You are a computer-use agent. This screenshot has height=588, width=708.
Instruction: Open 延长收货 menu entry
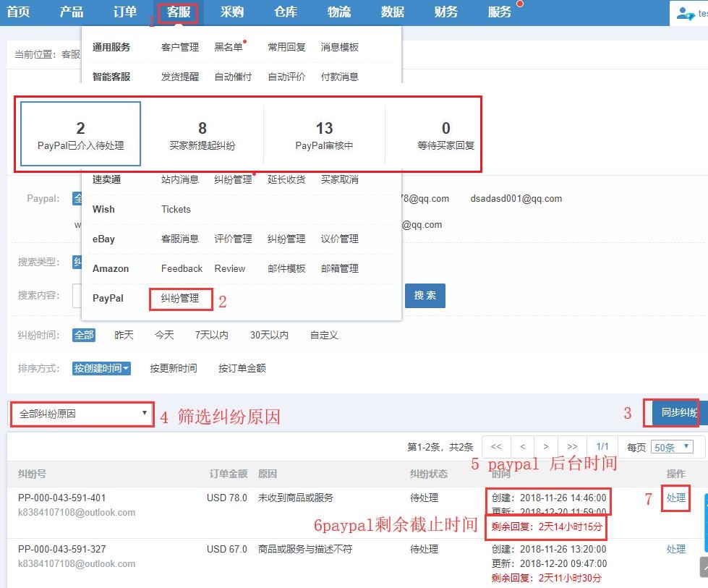pyautogui.click(x=286, y=180)
